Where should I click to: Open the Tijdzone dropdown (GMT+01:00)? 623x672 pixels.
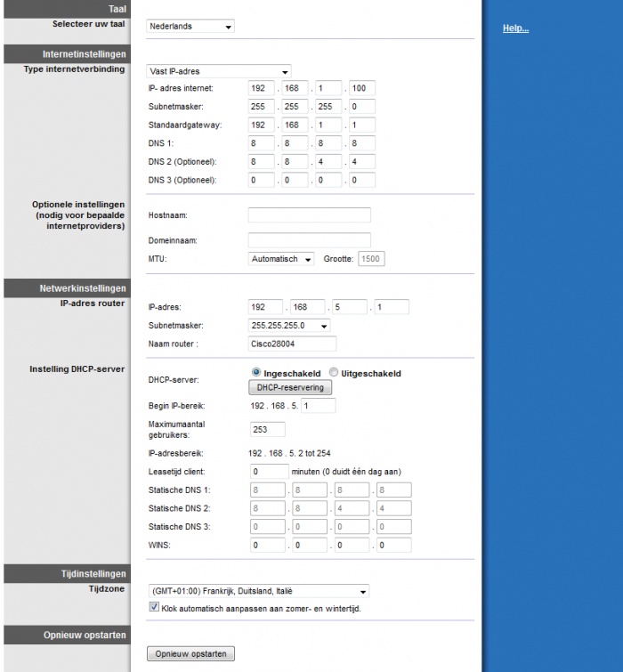(x=258, y=591)
